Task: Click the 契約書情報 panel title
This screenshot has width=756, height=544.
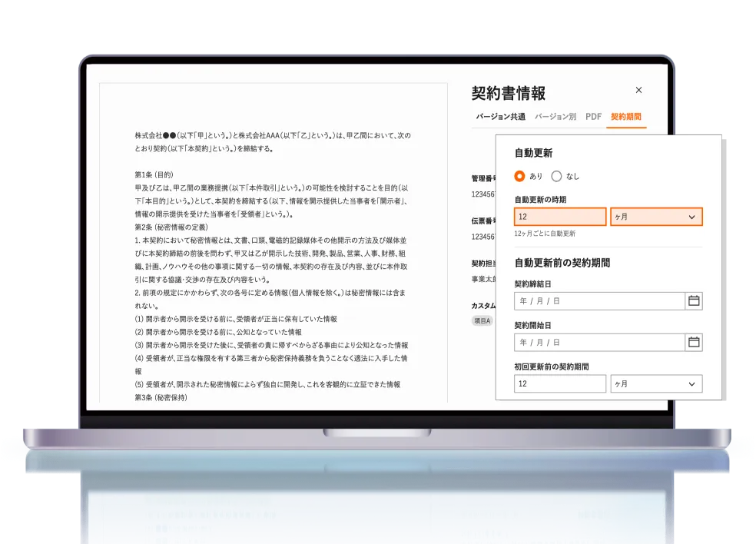Action: [x=508, y=93]
